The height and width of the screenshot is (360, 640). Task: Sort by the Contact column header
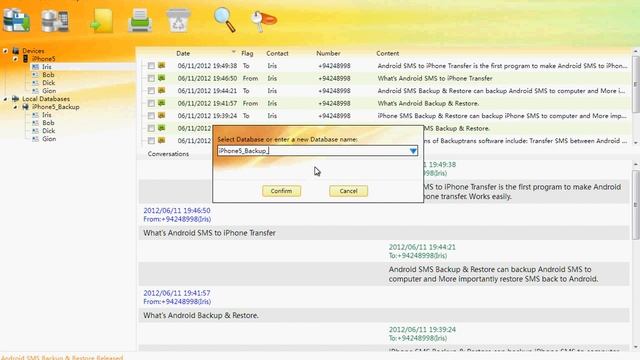pyautogui.click(x=277, y=53)
